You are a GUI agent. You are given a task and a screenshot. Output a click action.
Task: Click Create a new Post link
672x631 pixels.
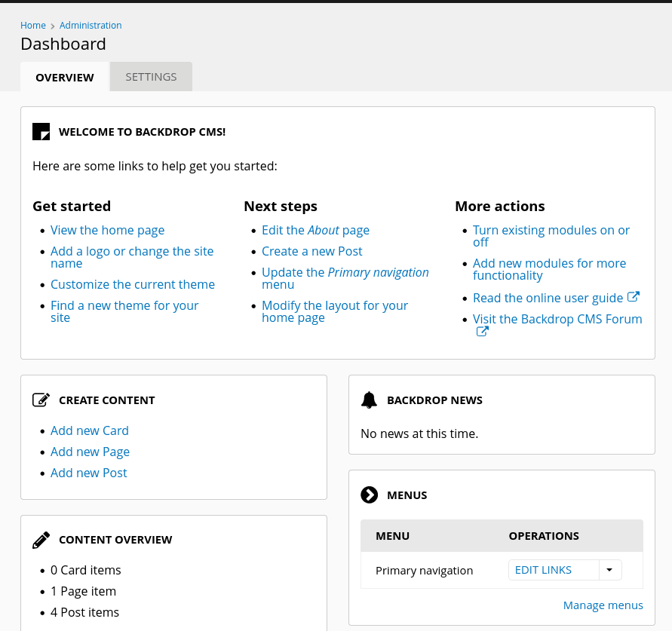312,252
